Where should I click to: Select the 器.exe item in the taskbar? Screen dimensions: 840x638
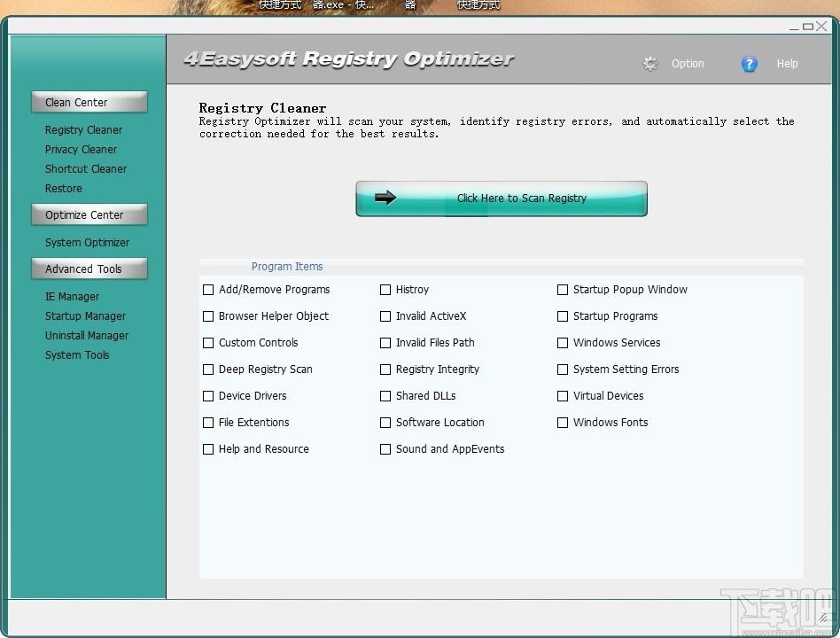click(342, 5)
